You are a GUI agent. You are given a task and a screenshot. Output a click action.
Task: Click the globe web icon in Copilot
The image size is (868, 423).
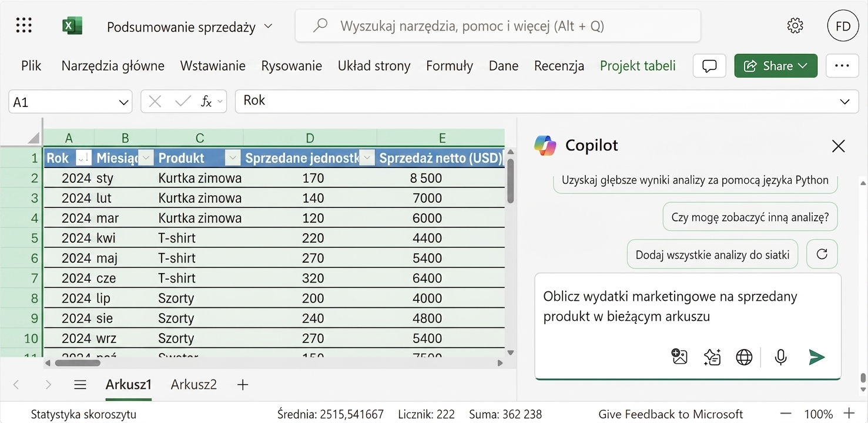744,357
